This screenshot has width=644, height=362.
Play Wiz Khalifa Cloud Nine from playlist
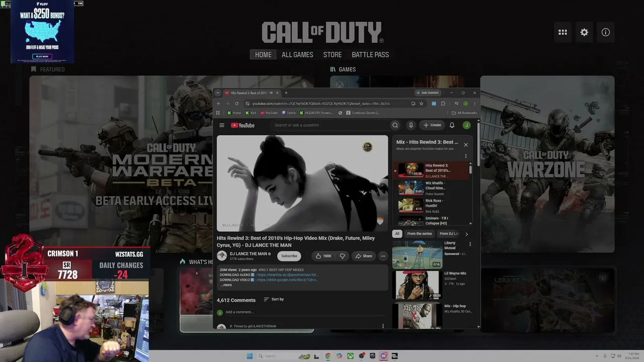coord(432,187)
